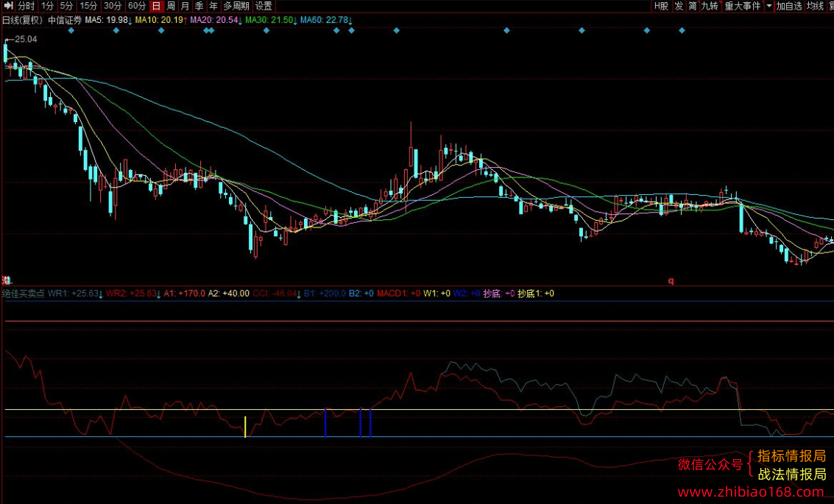This screenshot has width=834, height=504.
Task: Toggle the 九转 indicator
Action: point(710,6)
